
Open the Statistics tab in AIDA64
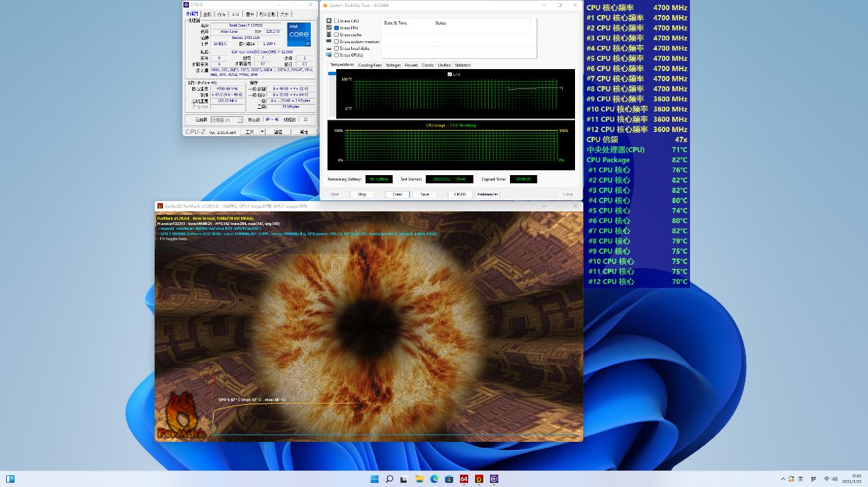[x=463, y=65]
